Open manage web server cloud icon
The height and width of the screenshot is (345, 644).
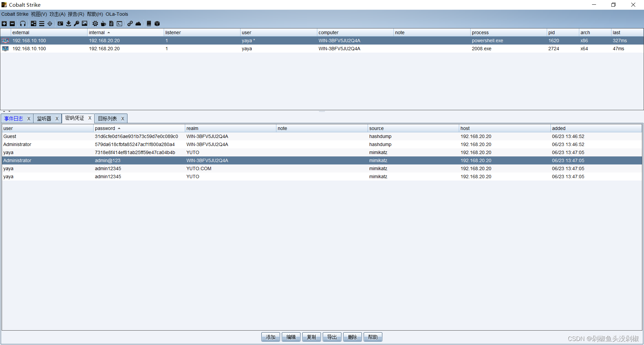(x=138, y=23)
